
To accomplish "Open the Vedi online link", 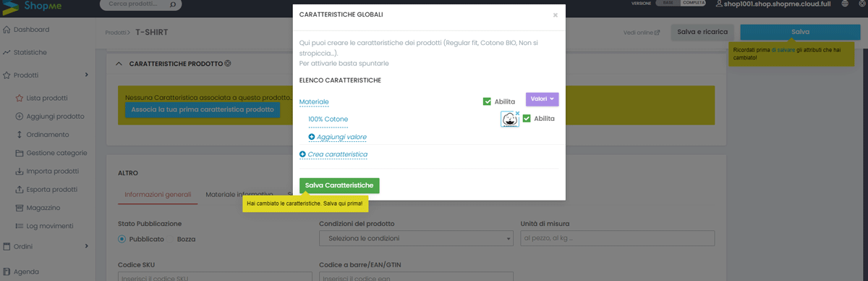I will click(x=642, y=33).
